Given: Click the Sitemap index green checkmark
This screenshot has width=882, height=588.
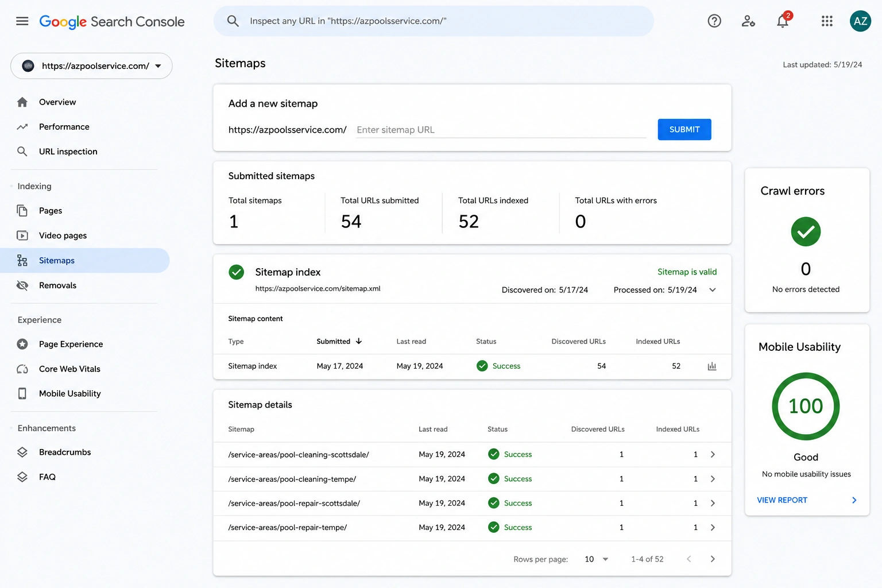Looking at the screenshot, I should [x=237, y=272].
